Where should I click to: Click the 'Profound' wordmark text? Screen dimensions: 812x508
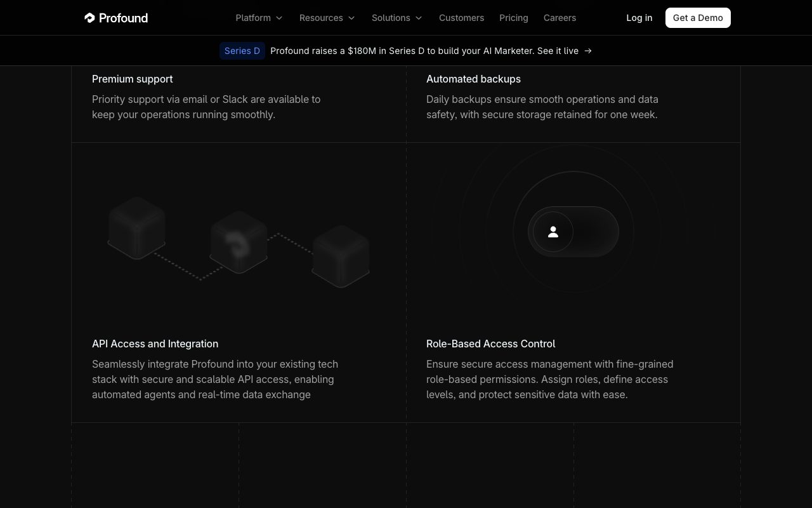pos(123,18)
